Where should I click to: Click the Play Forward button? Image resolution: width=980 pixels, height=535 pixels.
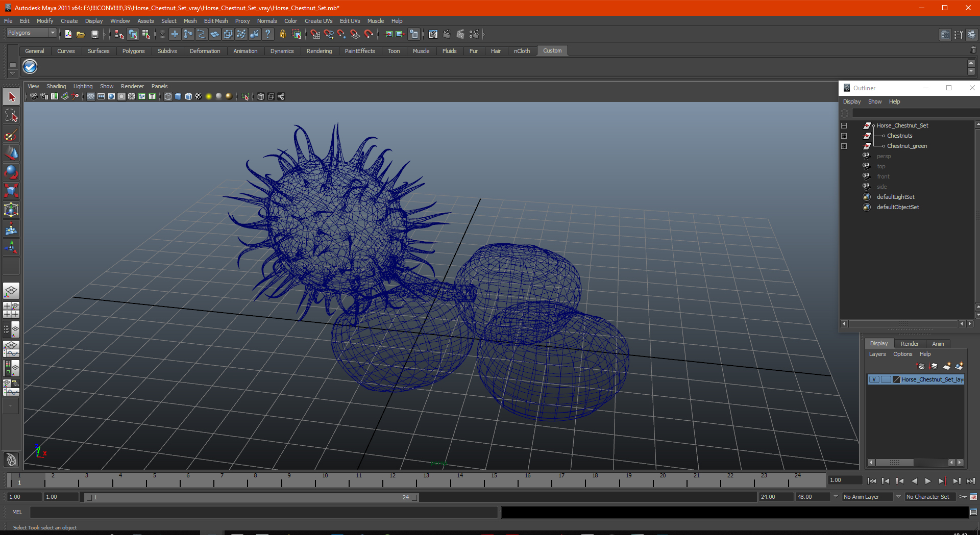click(x=928, y=481)
